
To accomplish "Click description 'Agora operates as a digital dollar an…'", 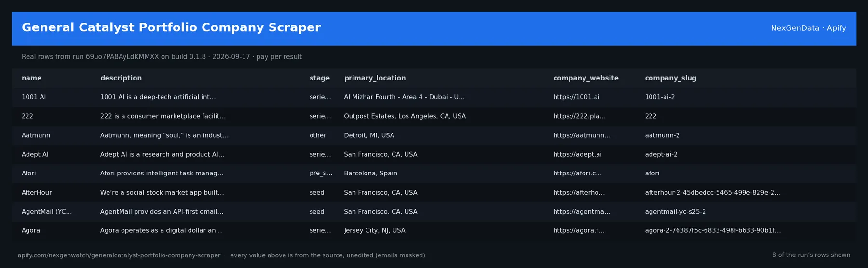I will (x=161, y=230).
